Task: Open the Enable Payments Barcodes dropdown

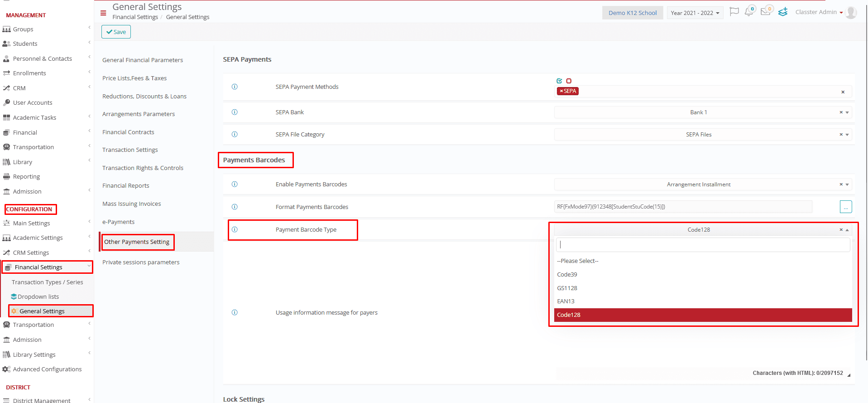Action: point(703,184)
